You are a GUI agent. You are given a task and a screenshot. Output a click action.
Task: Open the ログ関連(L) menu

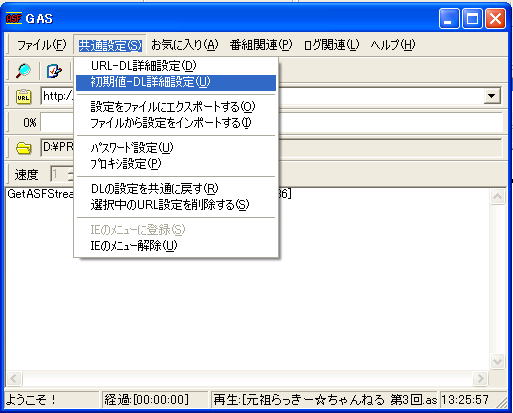(x=331, y=45)
